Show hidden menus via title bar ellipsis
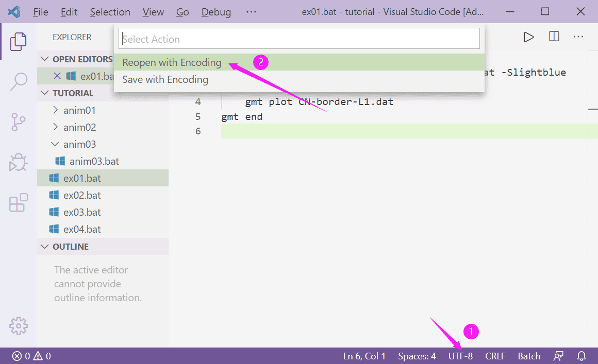 251,12
